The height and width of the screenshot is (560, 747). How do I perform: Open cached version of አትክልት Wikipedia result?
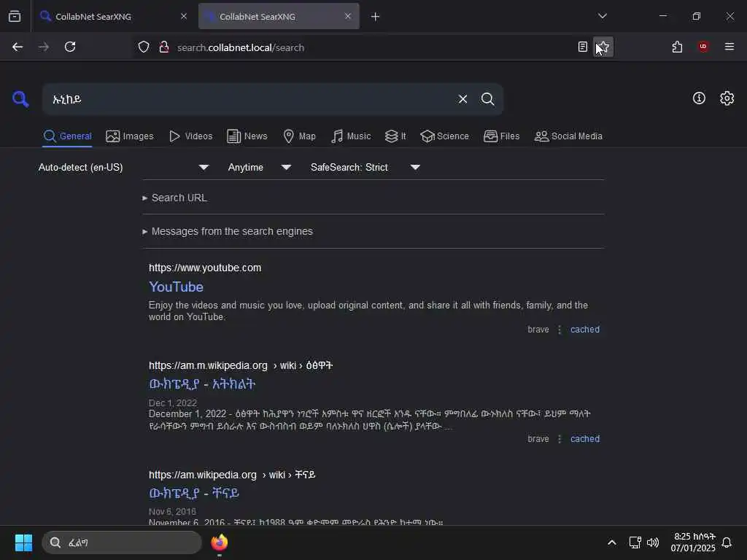pos(584,439)
